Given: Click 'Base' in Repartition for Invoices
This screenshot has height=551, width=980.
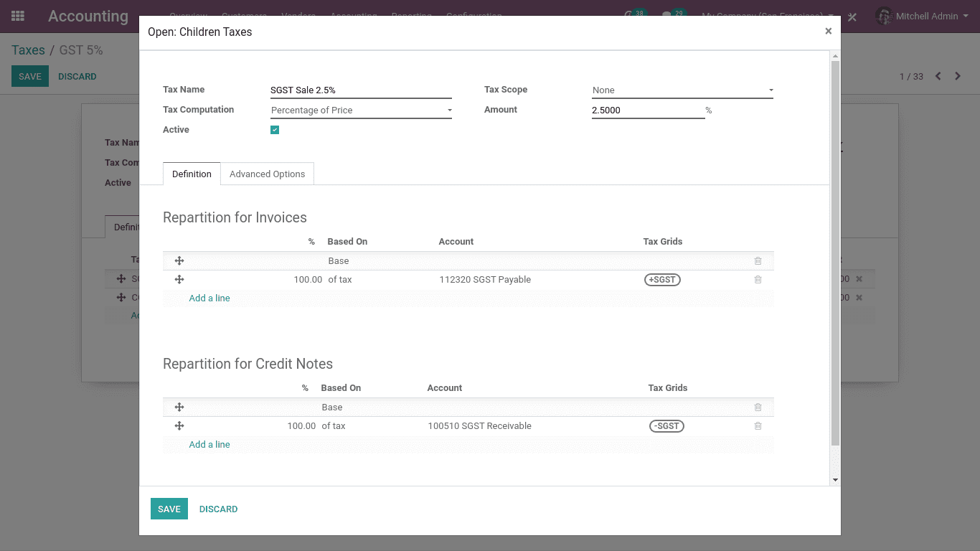Looking at the screenshot, I should pos(339,261).
